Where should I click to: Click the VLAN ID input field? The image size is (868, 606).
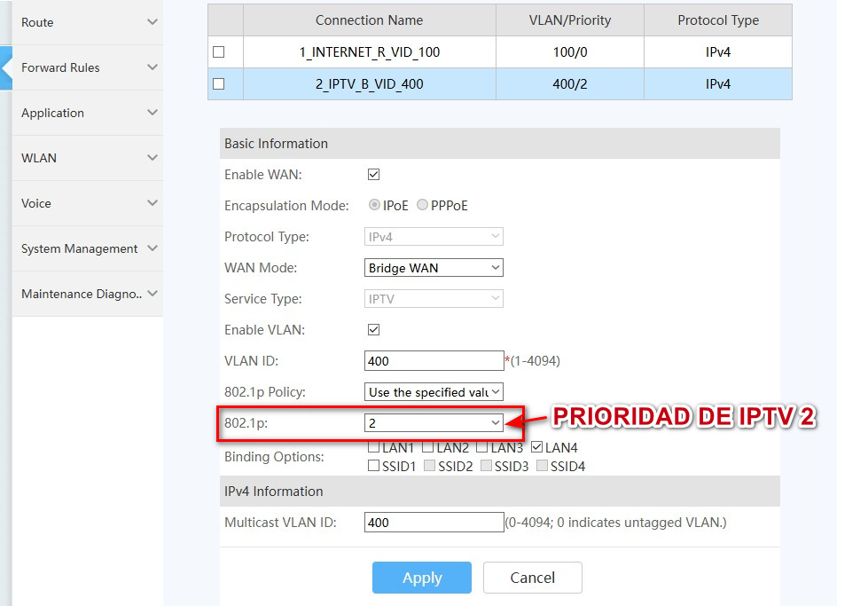(x=434, y=361)
